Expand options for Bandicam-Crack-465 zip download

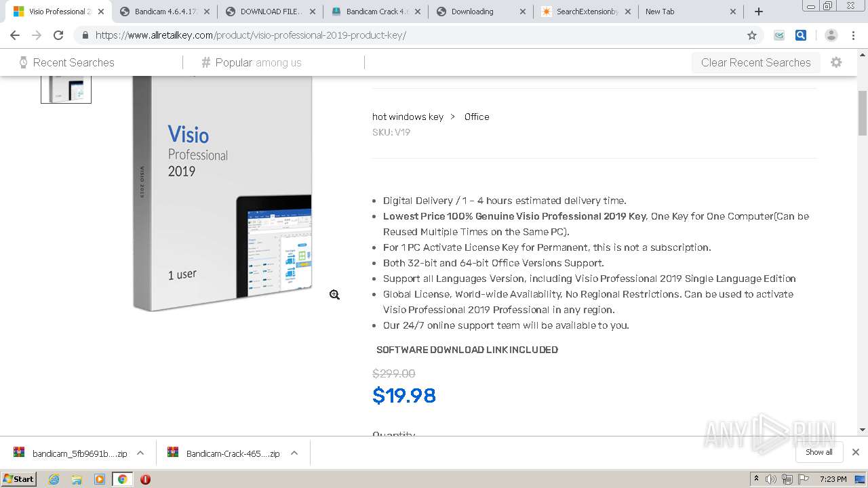(294, 453)
